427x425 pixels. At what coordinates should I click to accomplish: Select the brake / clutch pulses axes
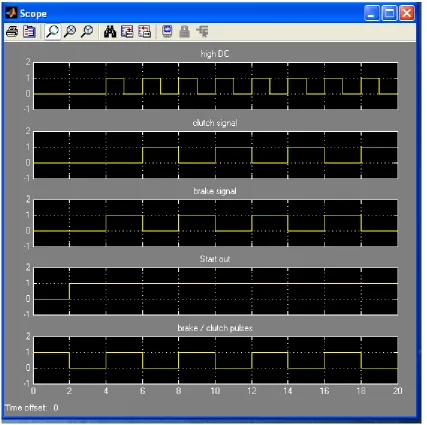[x=215, y=360]
